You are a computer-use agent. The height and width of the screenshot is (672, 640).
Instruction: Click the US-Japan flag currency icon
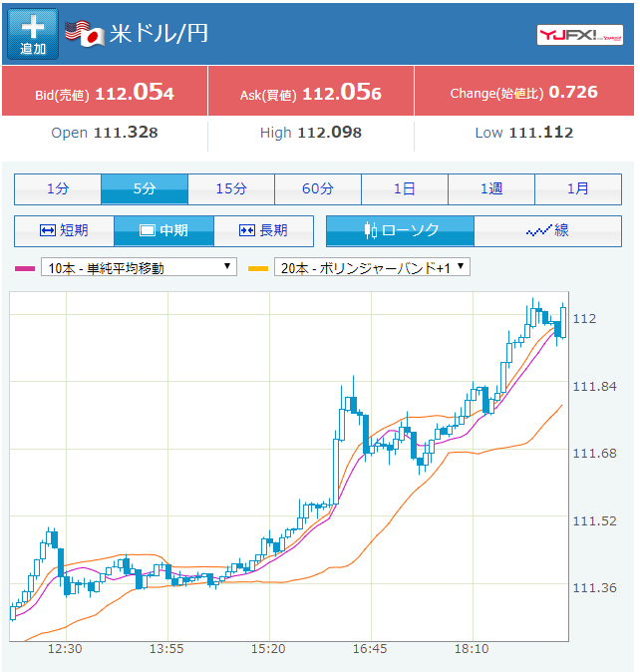click(x=85, y=34)
